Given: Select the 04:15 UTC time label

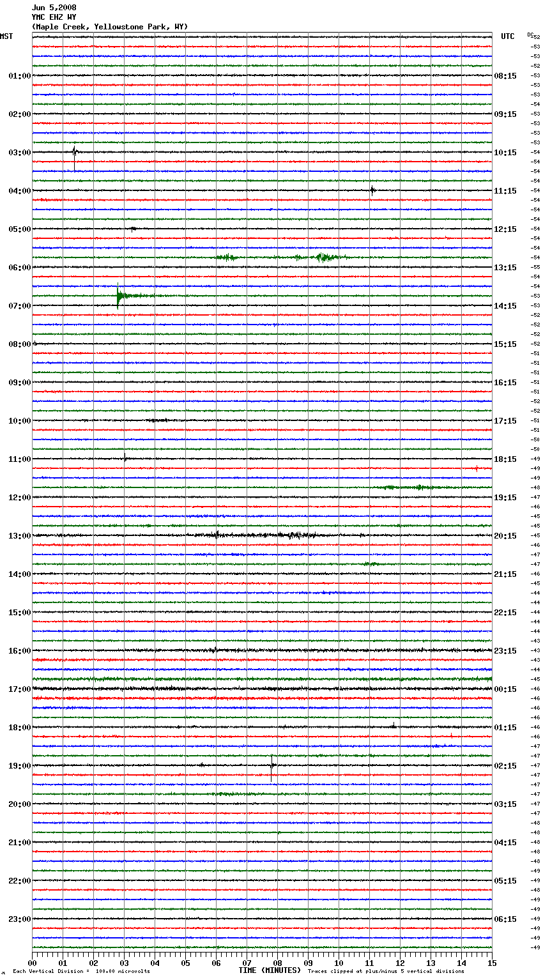Looking at the screenshot, I should click(x=505, y=843).
